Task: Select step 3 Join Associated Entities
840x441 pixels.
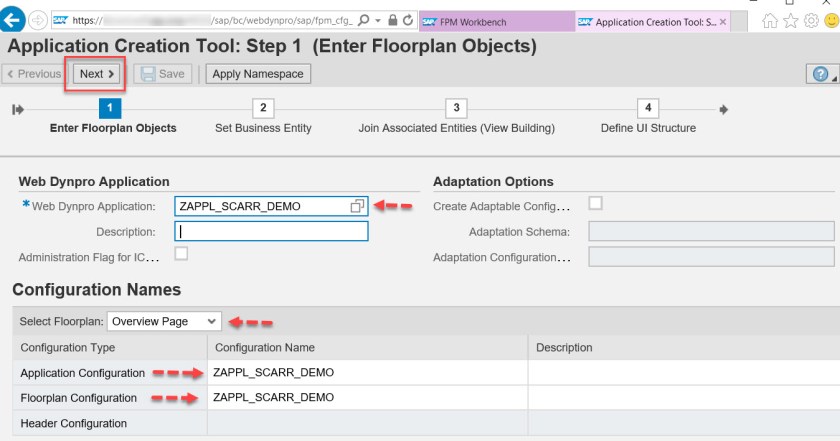Action: pos(456,108)
